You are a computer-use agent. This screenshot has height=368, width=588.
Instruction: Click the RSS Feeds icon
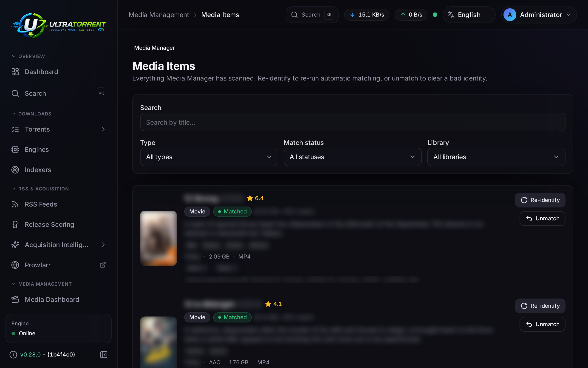(15, 204)
